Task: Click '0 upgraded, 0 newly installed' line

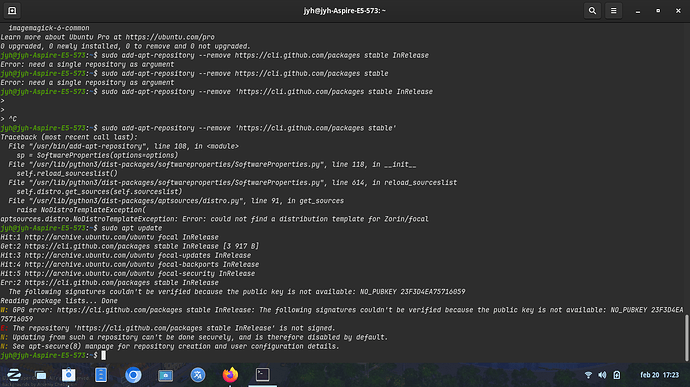Action: [125, 46]
